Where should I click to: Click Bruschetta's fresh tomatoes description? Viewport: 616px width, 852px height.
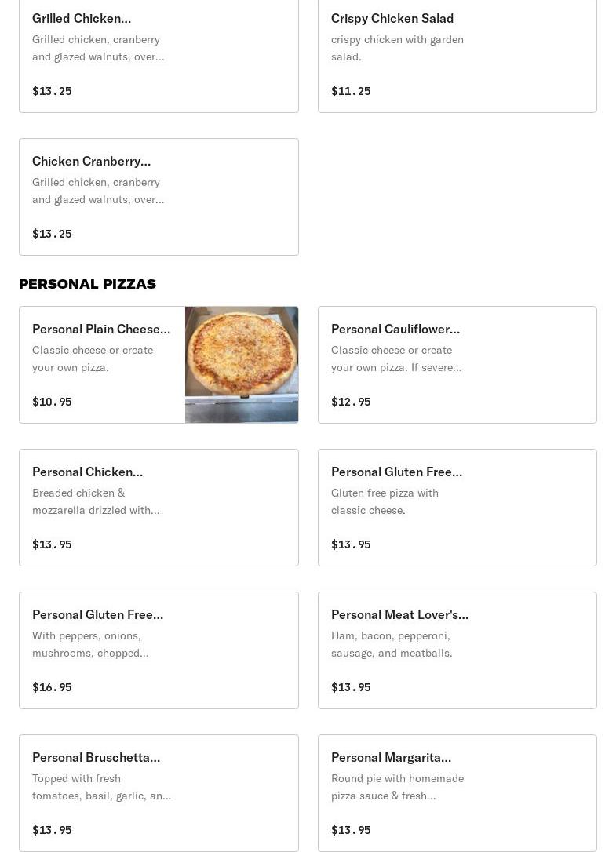102,788
